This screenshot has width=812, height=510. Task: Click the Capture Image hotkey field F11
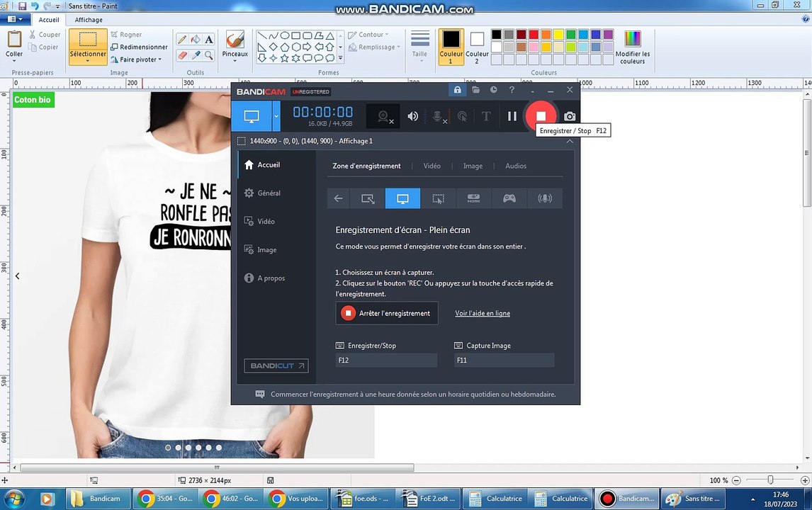[504, 360]
